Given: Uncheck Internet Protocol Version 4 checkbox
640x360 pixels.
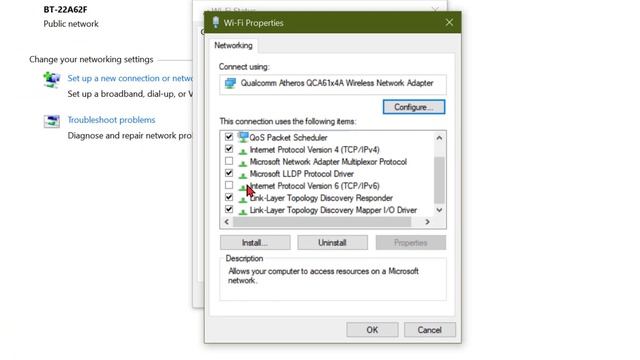Looking at the screenshot, I should coord(229,149).
